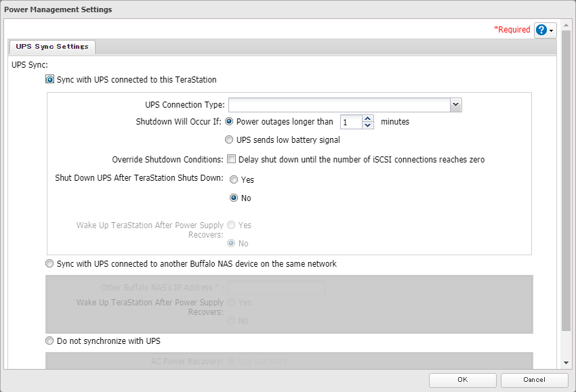Click the scrollbar down arrow
The width and height of the screenshot is (576, 392).
pyautogui.click(x=566, y=364)
